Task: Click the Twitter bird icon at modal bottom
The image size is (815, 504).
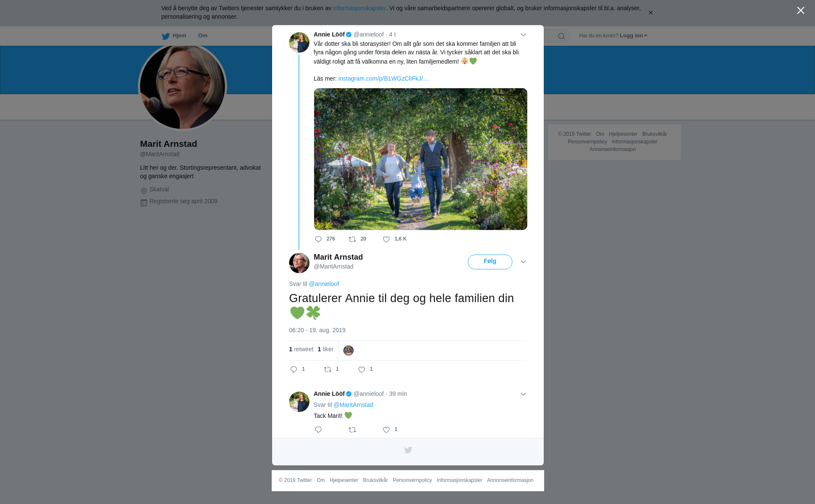Action: tap(408, 450)
